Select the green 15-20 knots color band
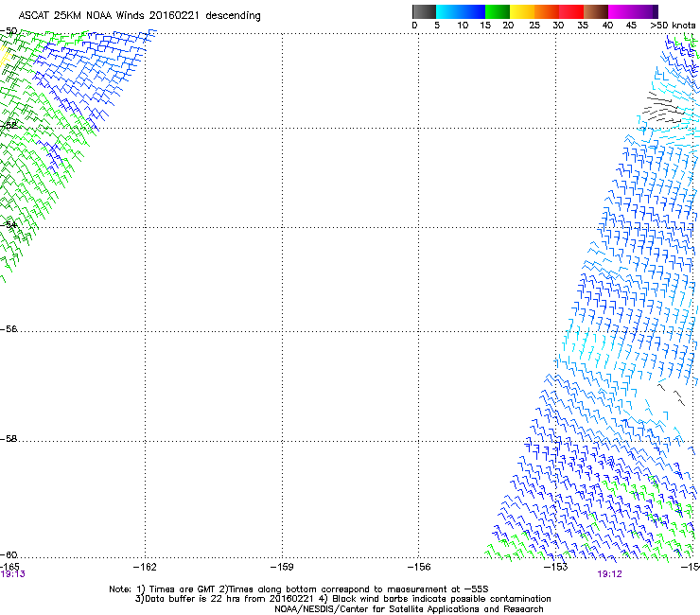Image resolution: width=700 pixels, height=615 pixels. pyautogui.click(x=498, y=11)
